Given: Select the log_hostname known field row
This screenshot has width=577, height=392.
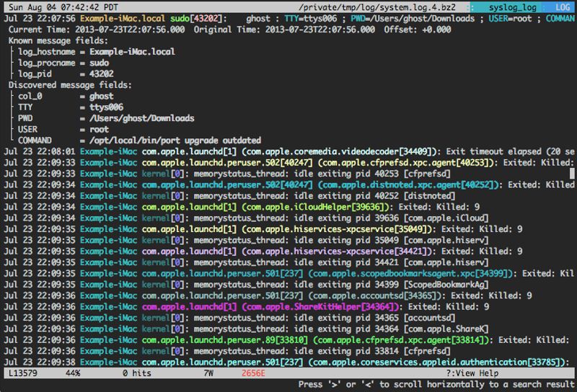Looking at the screenshot, I should click(96, 52).
